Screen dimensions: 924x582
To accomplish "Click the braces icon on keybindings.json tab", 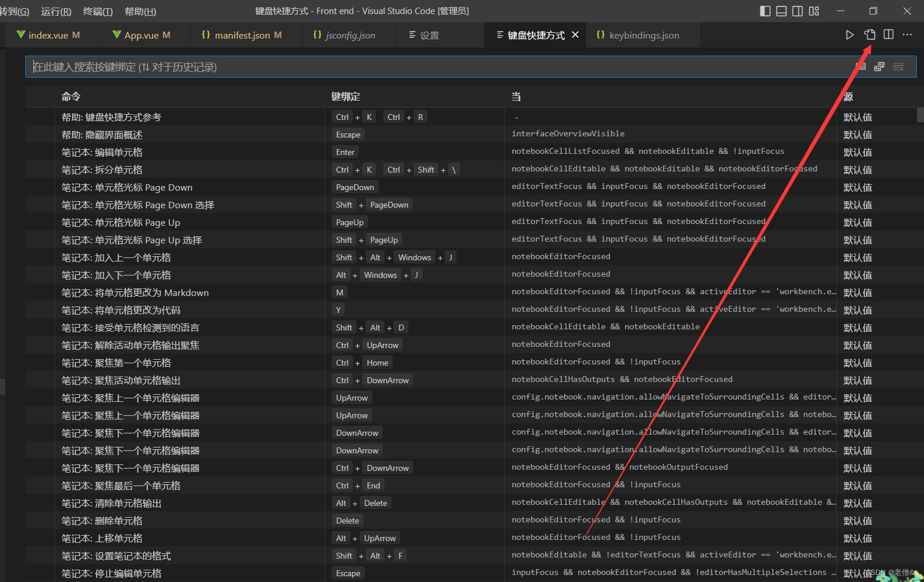I will click(600, 35).
